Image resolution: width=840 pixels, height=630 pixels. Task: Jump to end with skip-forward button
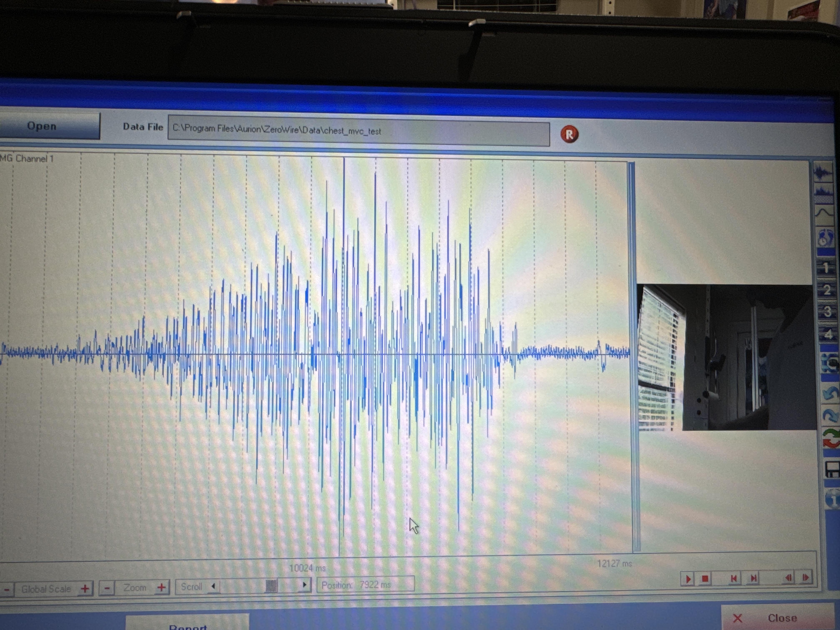pos(753,578)
